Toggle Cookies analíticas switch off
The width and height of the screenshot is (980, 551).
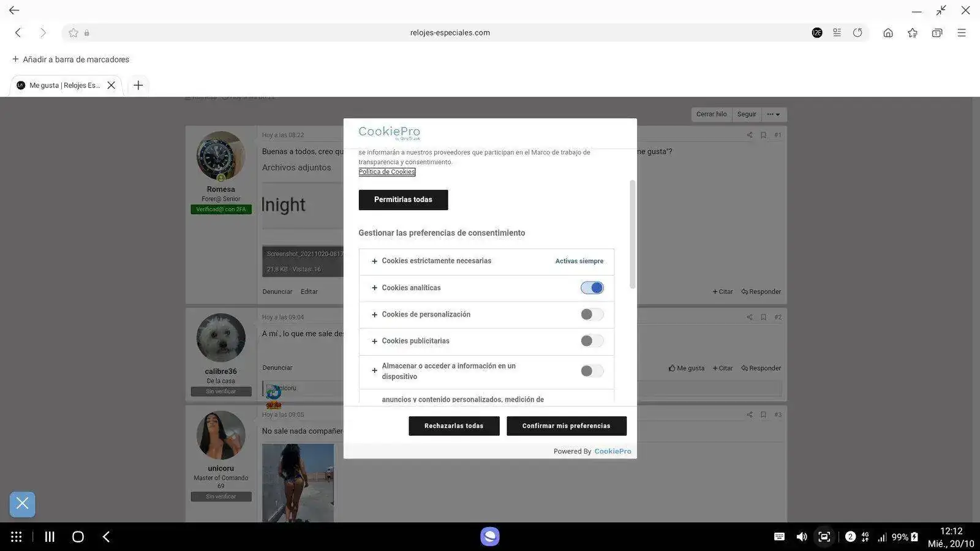click(592, 288)
